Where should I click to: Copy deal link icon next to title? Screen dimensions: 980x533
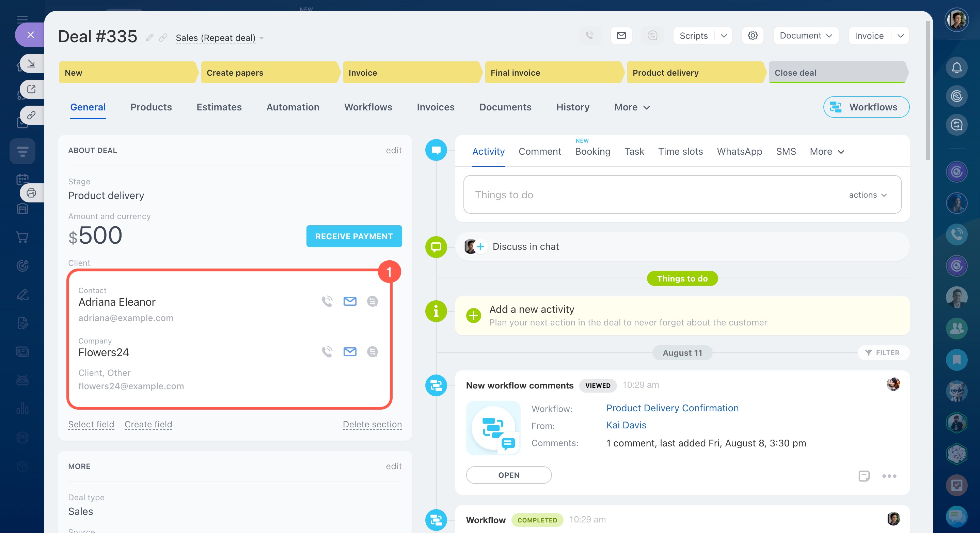[x=163, y=38]
